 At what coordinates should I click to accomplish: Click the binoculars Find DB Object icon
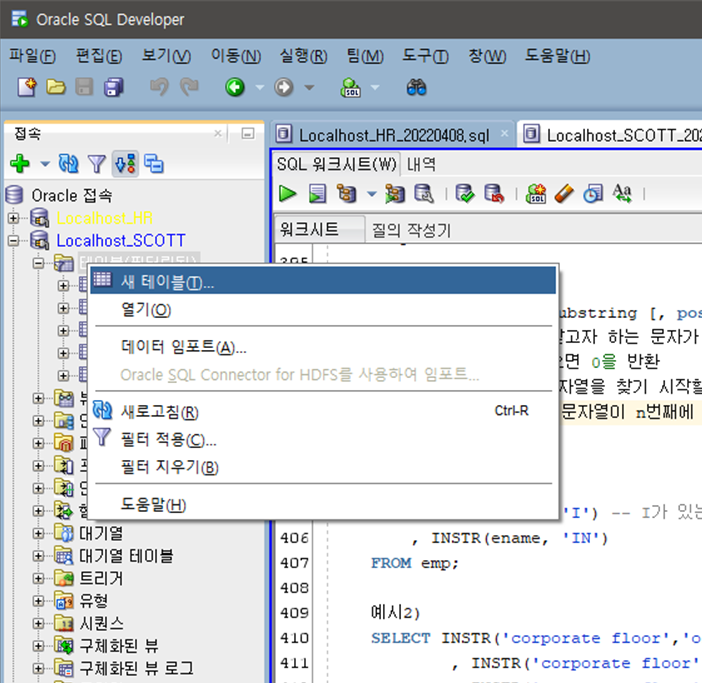click(x=416, y=87)
